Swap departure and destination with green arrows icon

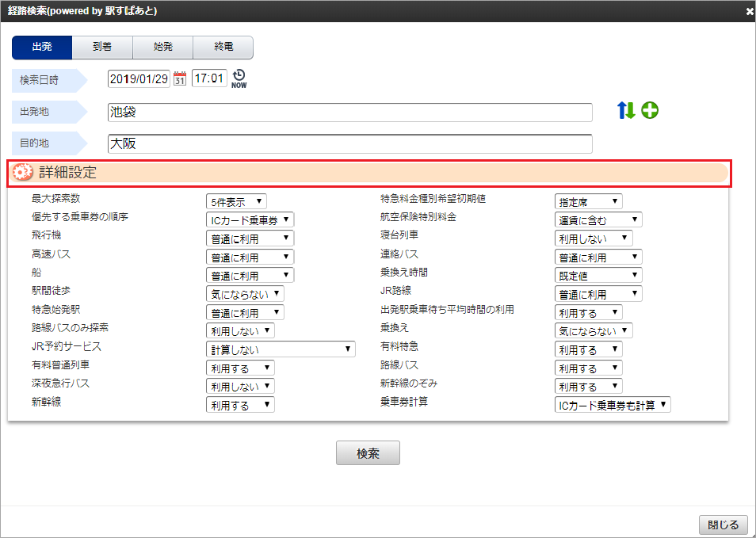click(x=625, y=112)
